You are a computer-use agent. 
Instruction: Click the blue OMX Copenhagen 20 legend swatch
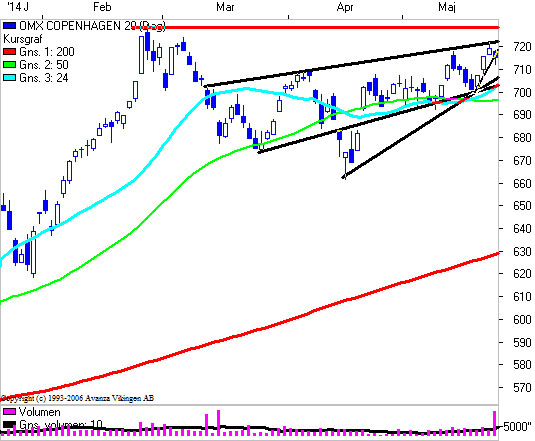(x=10, y=26)
